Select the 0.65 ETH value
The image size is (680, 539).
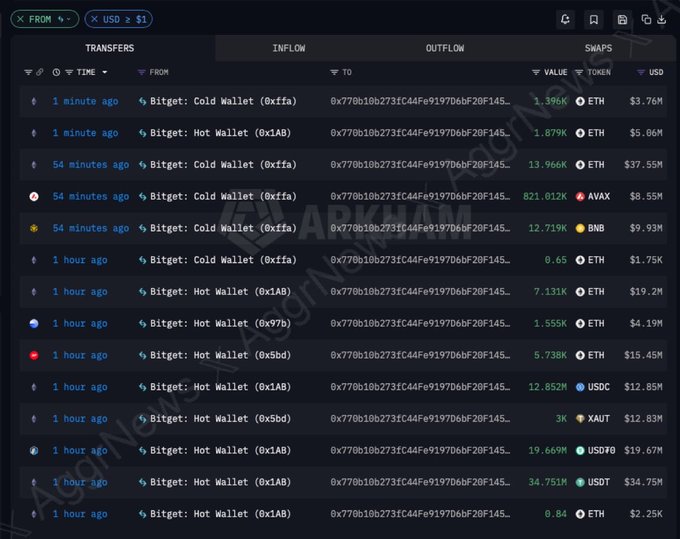coord(556,260)
